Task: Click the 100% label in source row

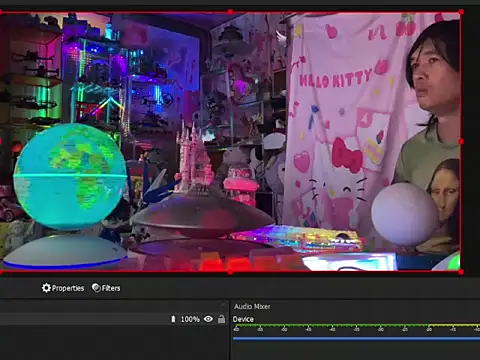Action: click(190, 319)
